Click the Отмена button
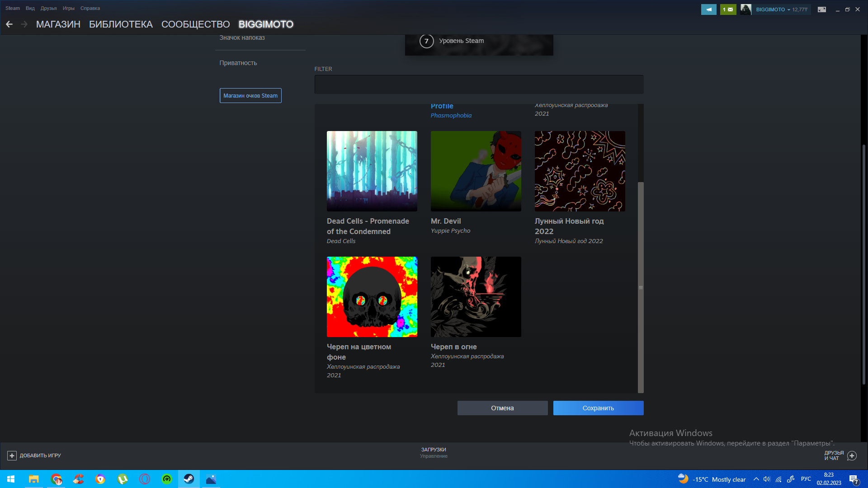The image size is (868, 488). [502, 408]
